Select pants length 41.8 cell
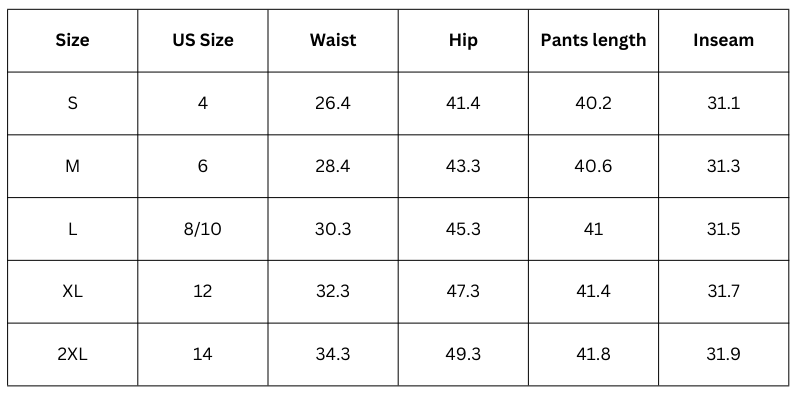800x400 pixels. pyautogui.click(x=593, y=355)
